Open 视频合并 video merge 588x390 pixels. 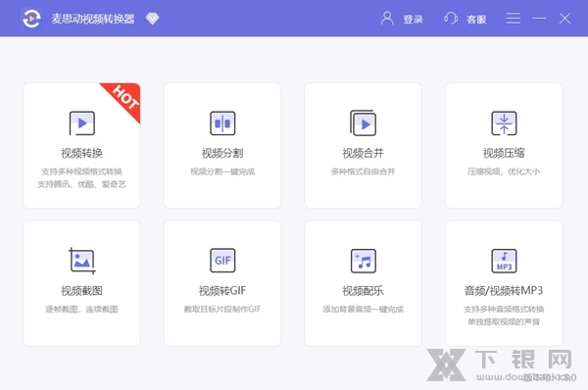363,145
